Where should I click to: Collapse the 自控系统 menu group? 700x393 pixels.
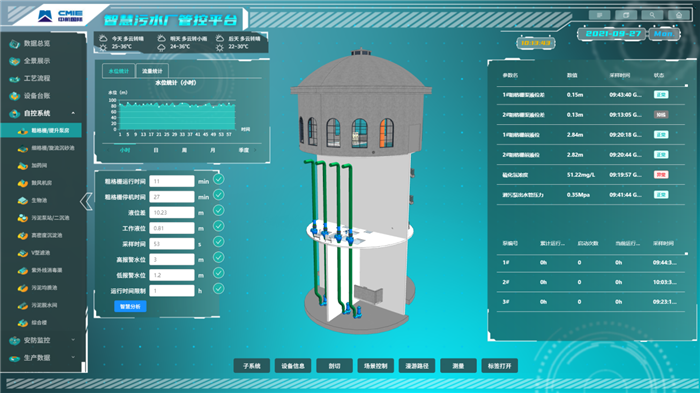pyautogui.click(x=73, y=113)
